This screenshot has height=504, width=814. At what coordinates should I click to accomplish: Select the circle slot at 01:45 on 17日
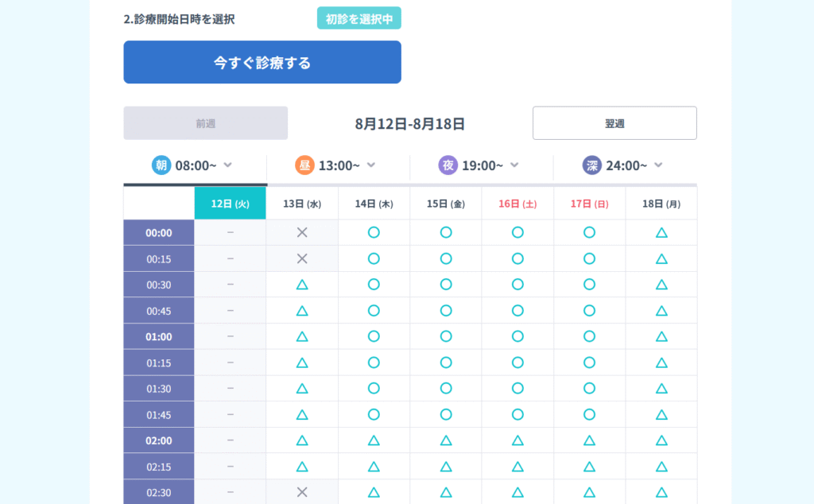coord(589,414)
